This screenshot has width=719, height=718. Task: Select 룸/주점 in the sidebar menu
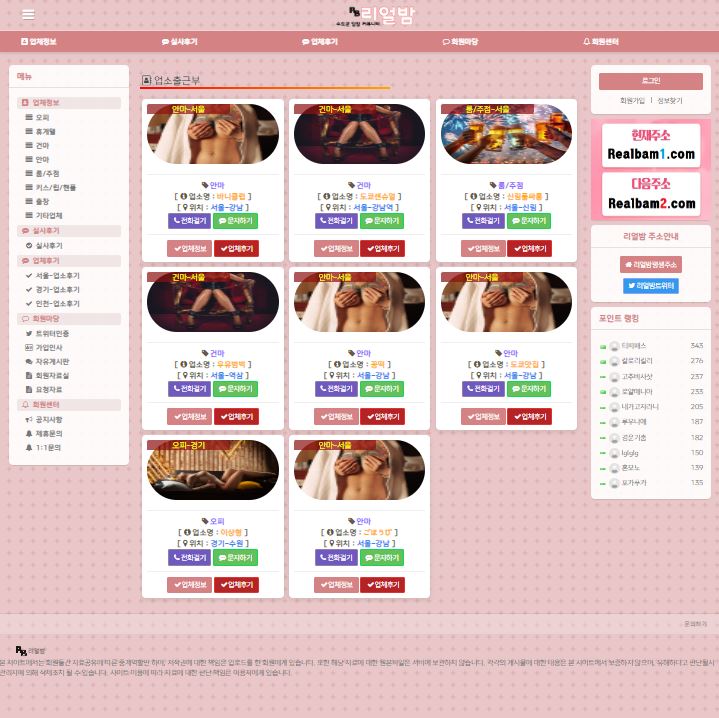coord(42,174)
